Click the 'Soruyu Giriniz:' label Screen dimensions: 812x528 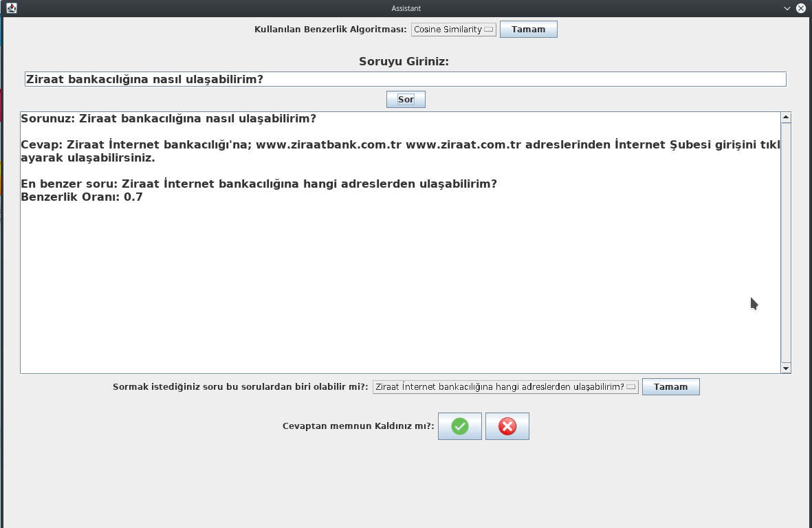pyautogui.click(x=404, y=62)
